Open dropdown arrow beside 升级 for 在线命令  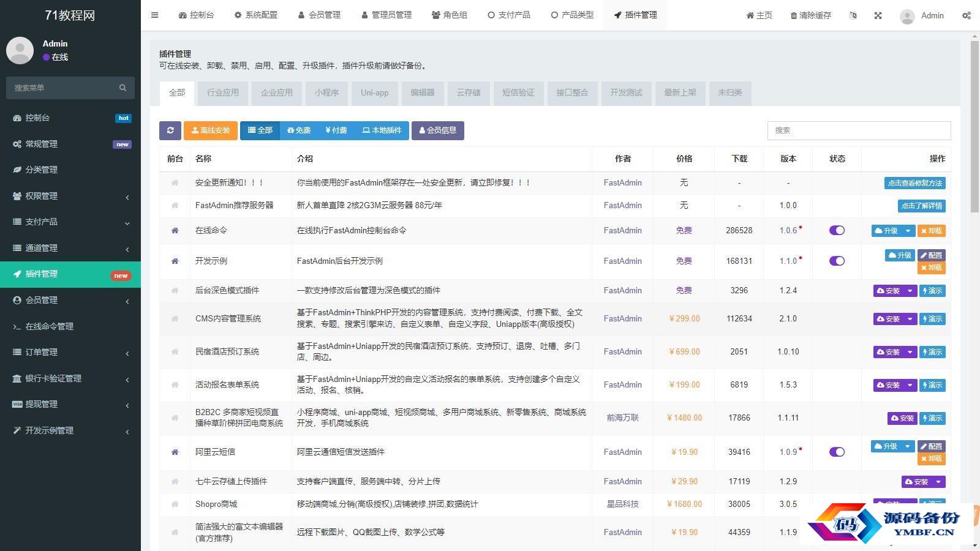pos(908,231)
